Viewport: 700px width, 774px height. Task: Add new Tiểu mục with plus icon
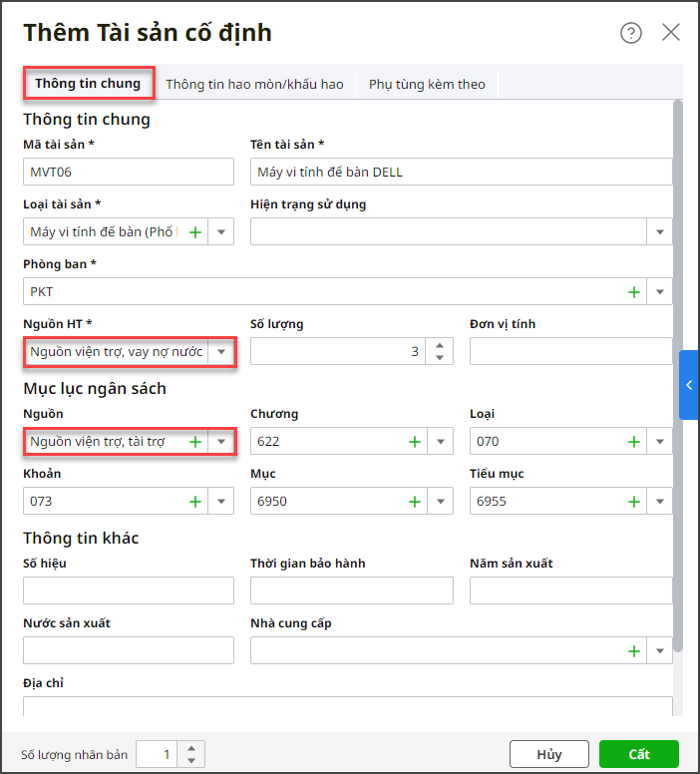coord(634,501)
